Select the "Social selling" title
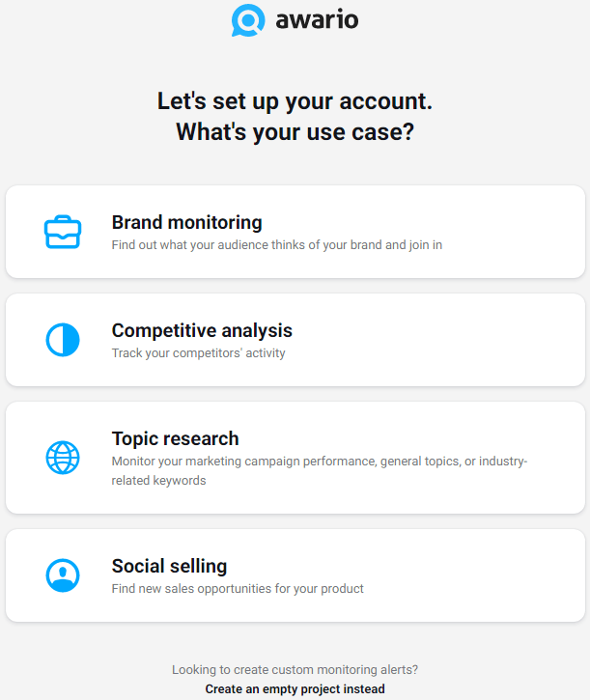The width and height of the screenshot is (590, 700). [169, 566]
